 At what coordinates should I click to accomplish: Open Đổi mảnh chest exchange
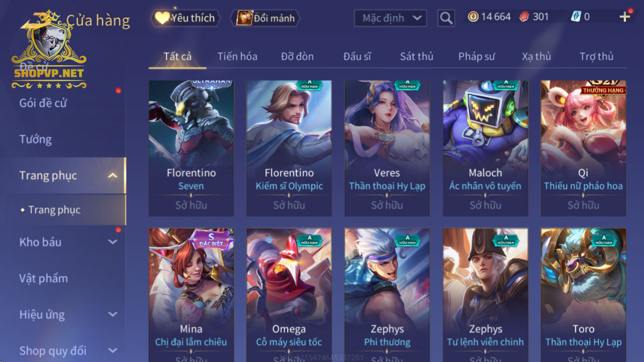pyautogui.click(x=265, y=18)
